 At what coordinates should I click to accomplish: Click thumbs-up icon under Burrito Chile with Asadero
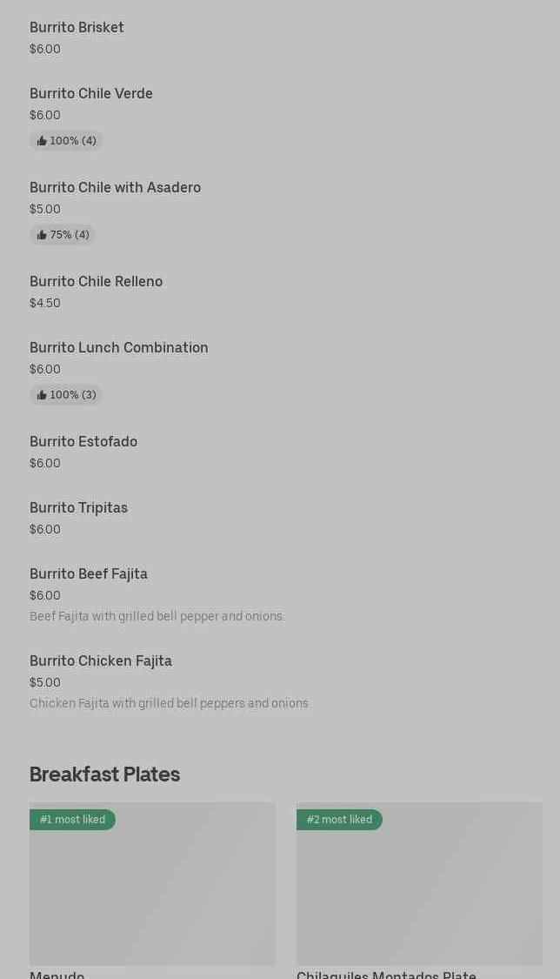tap(42, 235)
